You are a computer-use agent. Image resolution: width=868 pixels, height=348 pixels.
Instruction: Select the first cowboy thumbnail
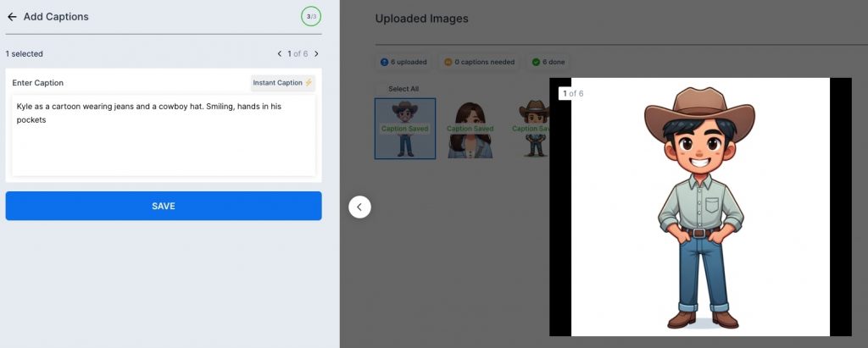click(x=405, y=129)
